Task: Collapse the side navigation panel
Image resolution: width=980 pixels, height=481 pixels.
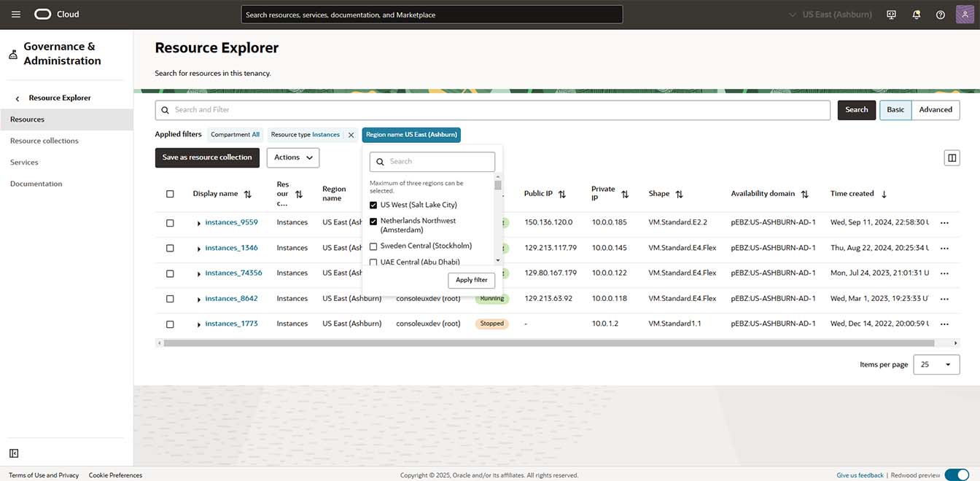Action: pos(13,454)
